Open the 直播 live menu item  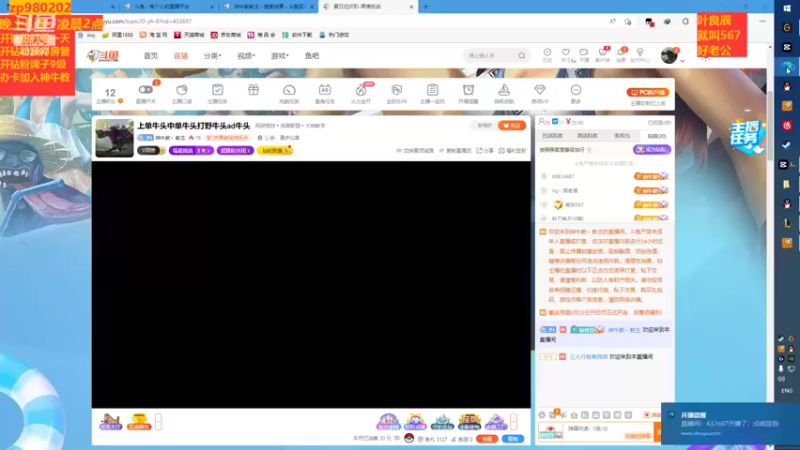click(181, 56)
